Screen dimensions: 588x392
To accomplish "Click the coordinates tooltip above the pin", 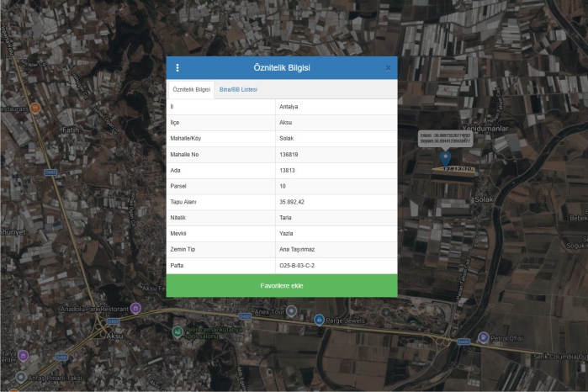I will 445,139.
